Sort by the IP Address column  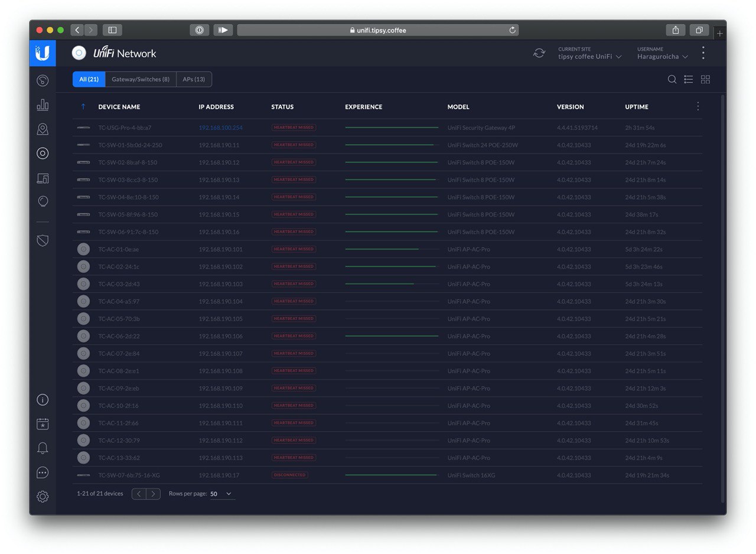click(216, 107)
